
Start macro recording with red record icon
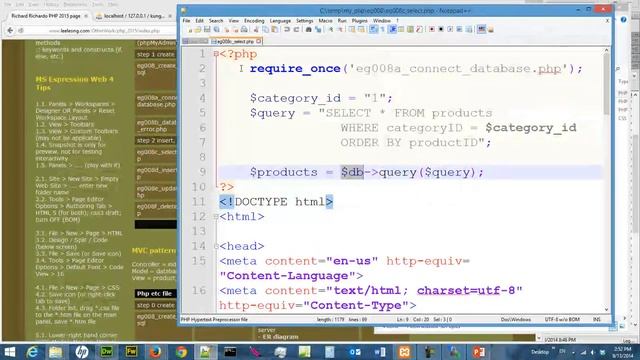(432, 29)
